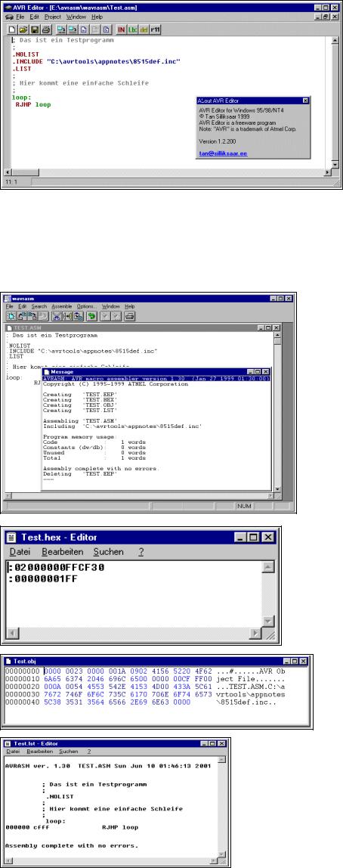Viewport: 343px width, 868px height.
Task: Click '000000 cFFF' line in Test.lst
Action: point(72,828)
